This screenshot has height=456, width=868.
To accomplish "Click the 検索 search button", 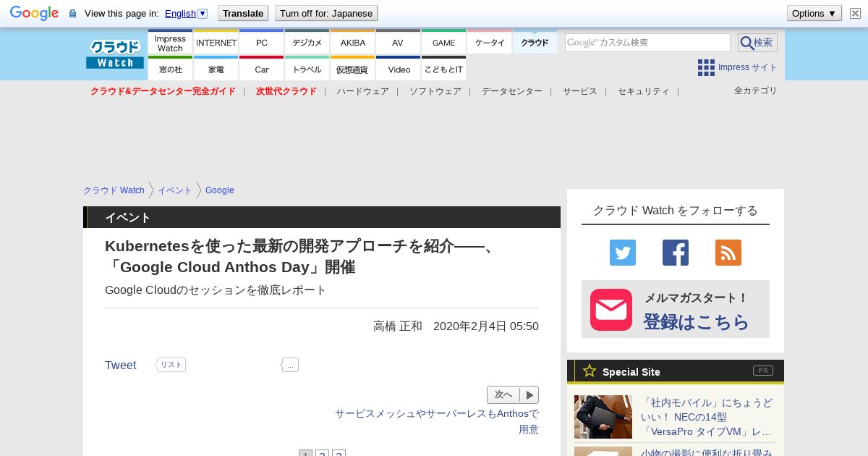I will [757, 43].
